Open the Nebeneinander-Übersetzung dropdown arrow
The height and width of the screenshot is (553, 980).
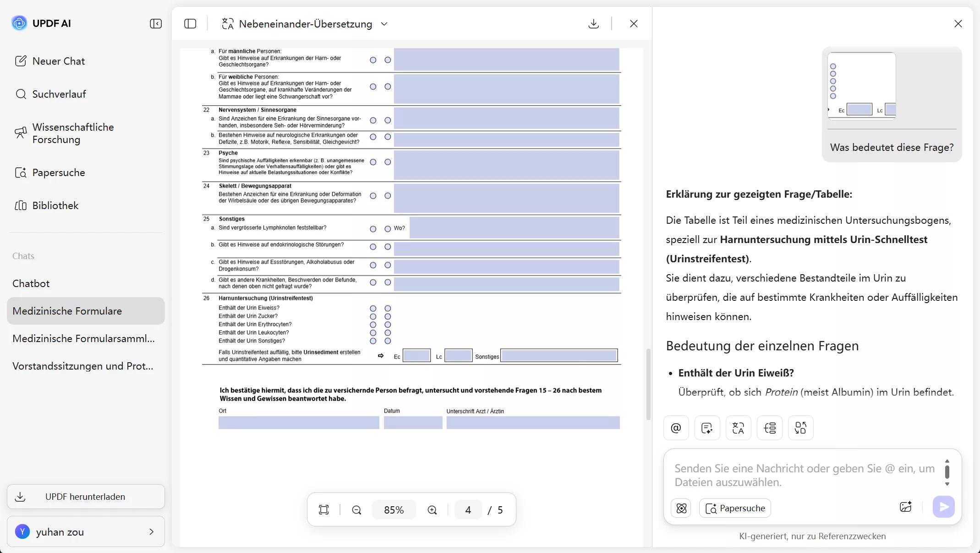click(x=384, y=24)
